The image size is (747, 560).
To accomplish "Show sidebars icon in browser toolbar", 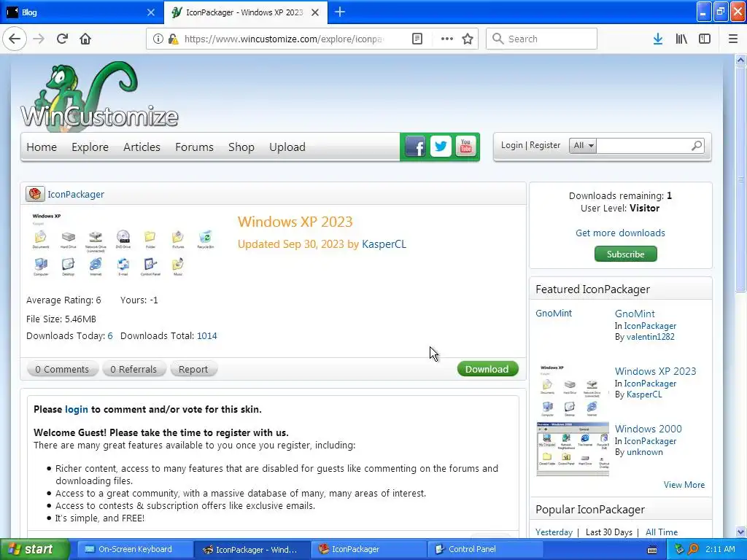I will (x=705, y=39).
